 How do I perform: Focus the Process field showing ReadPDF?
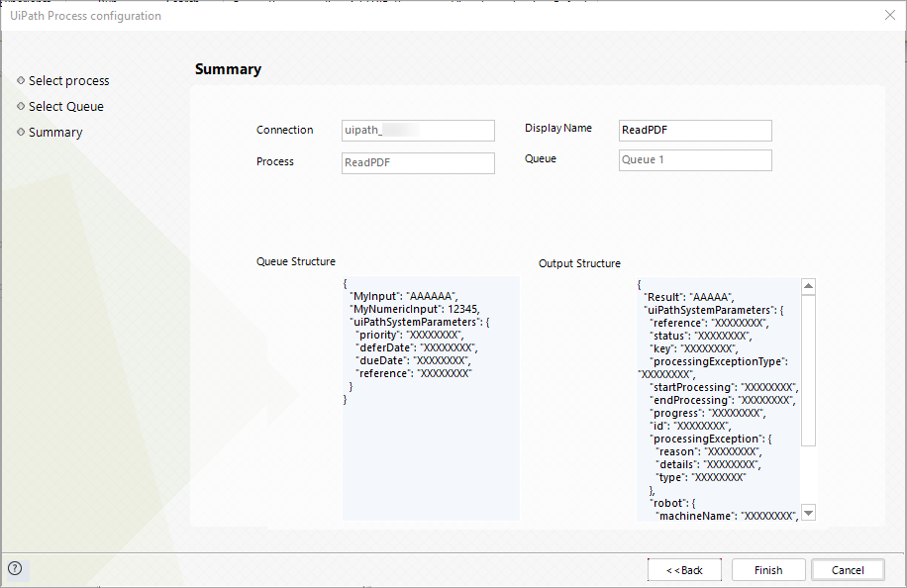pos(418,162)
